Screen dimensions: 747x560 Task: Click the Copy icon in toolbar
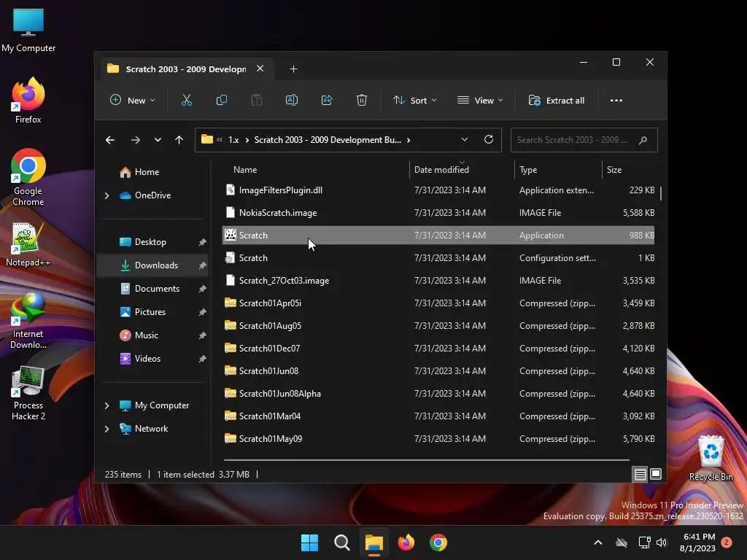(x=222, y=101)
